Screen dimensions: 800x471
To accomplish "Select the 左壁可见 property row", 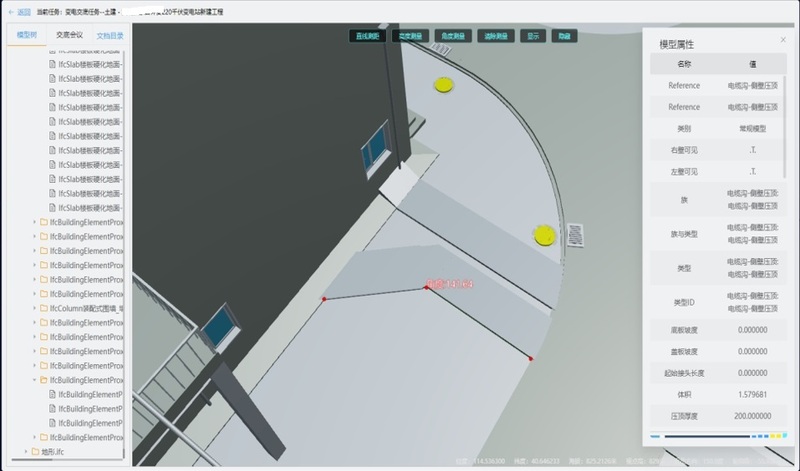I will [718, 171].
